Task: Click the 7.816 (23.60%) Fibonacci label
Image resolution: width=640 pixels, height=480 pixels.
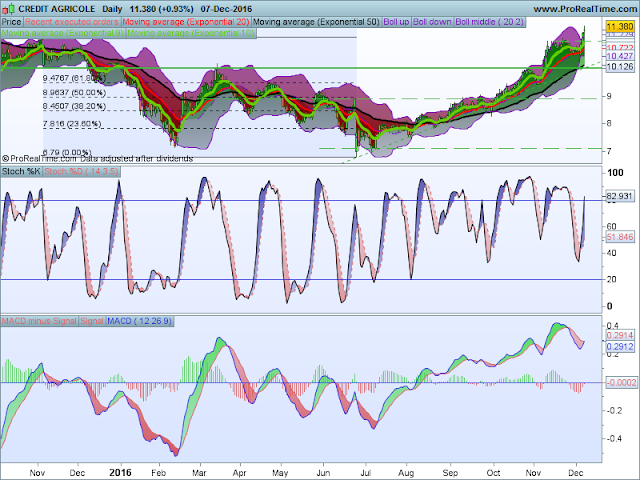Action: [x=72, y=124]
